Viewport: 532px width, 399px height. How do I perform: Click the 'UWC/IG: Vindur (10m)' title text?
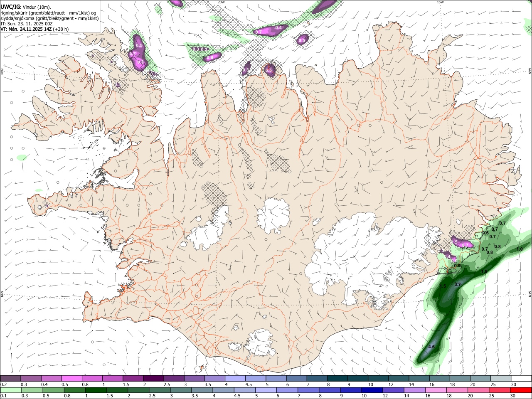25,7
